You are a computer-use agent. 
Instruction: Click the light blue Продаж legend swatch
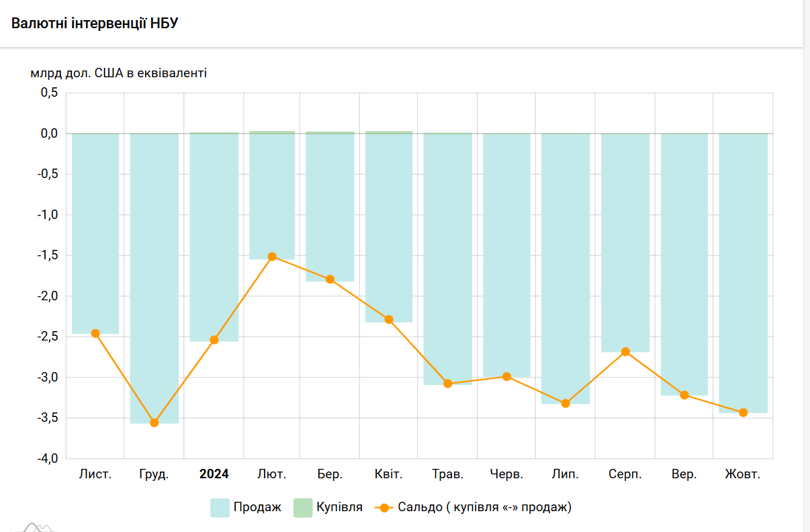click(x=220, y=508)
